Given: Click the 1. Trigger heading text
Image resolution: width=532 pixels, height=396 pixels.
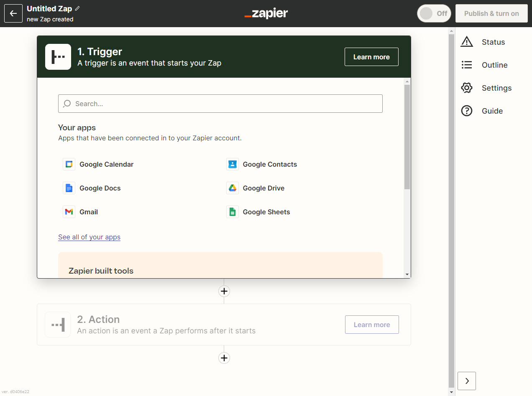Looking at the screenshot, I should click(100, 51).
